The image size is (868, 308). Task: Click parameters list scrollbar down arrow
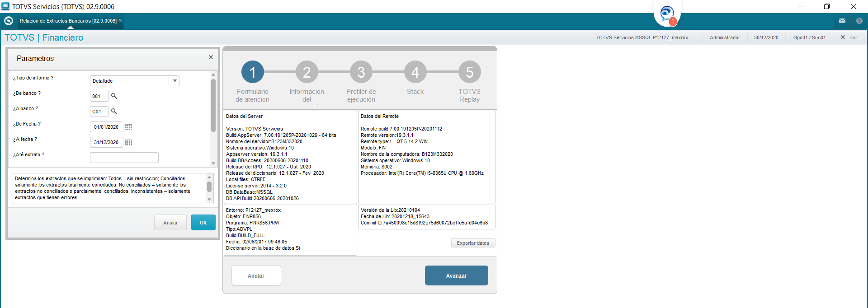point(213,163)
